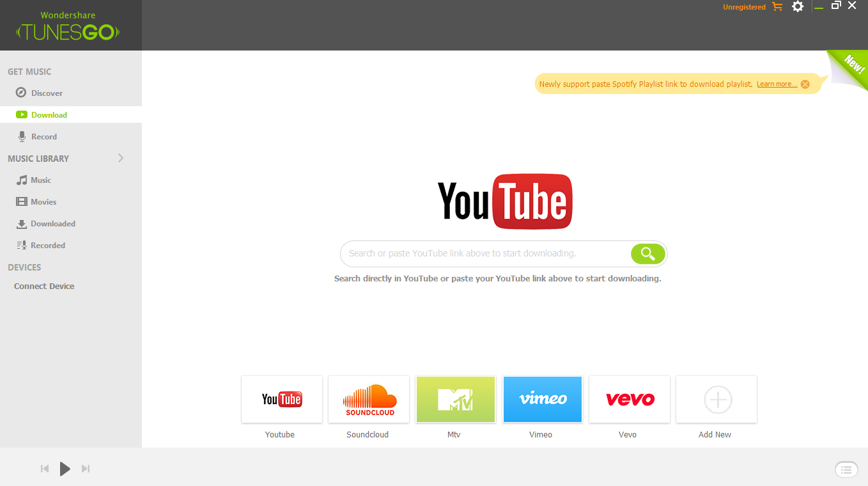The height and width of the screenshot is (486, 868).
Task: Skip to next track
Action: 86,469
